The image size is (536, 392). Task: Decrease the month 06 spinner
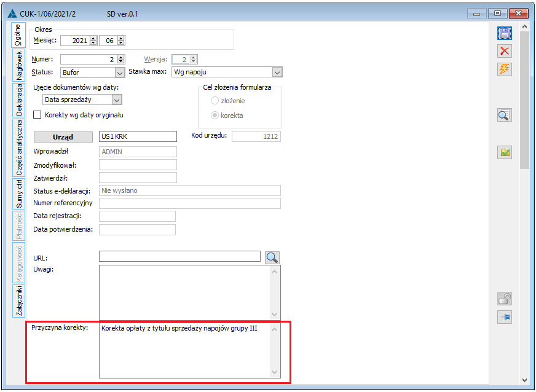(121, 43)
